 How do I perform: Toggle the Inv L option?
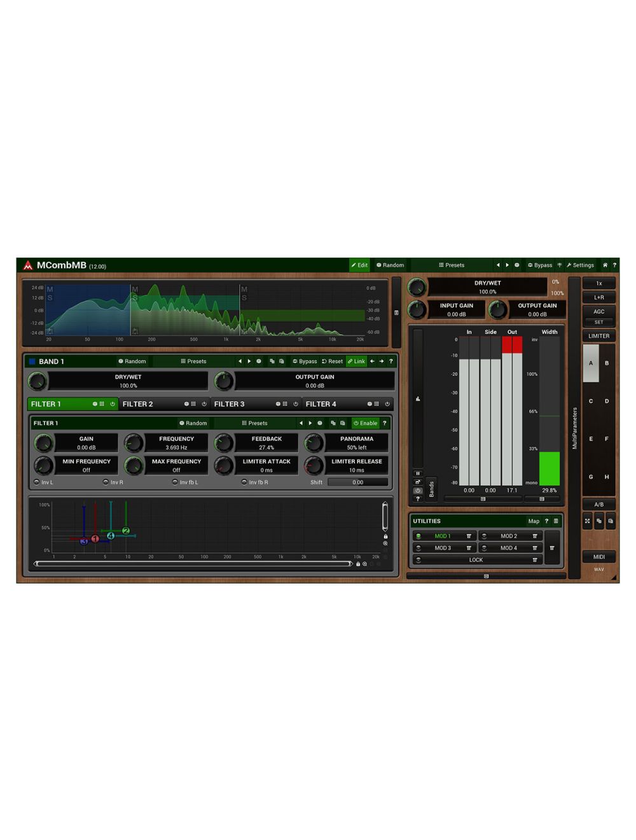point(37,482)
